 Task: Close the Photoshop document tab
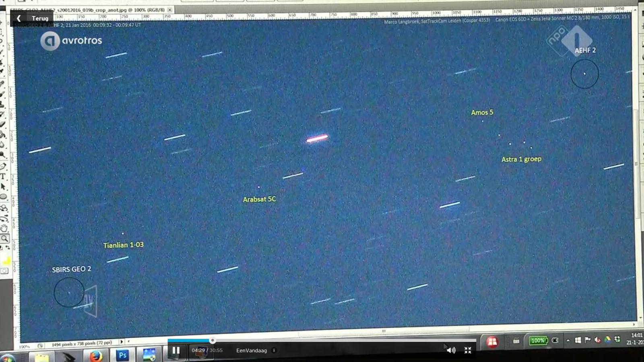(x=170, y=10)
